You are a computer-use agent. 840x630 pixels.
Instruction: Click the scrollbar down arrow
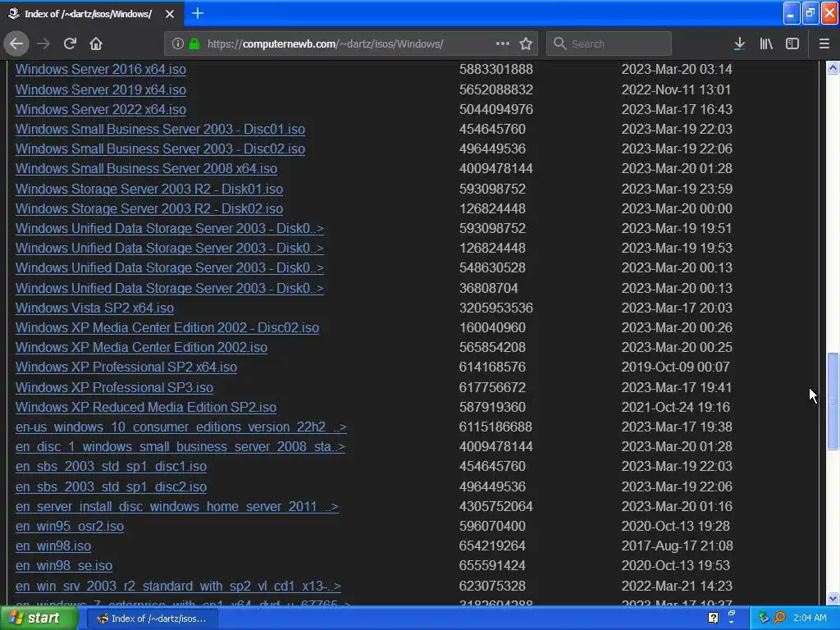click(833, 599)
